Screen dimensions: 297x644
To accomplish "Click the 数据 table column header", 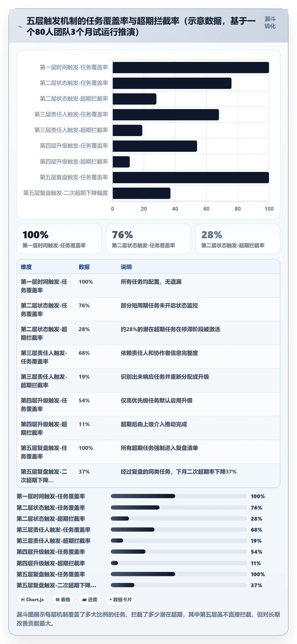I will pyautogui.click(x=84, y=267).
